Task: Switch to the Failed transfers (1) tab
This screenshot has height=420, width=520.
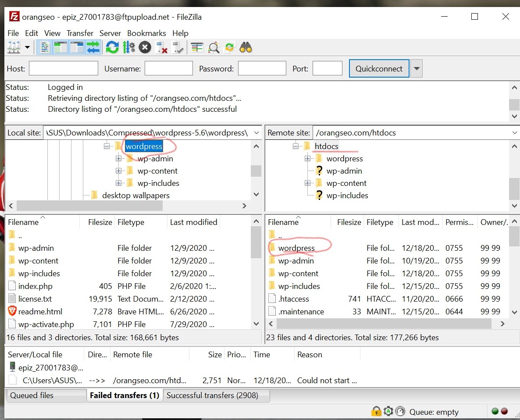Action: coord(125,395)
